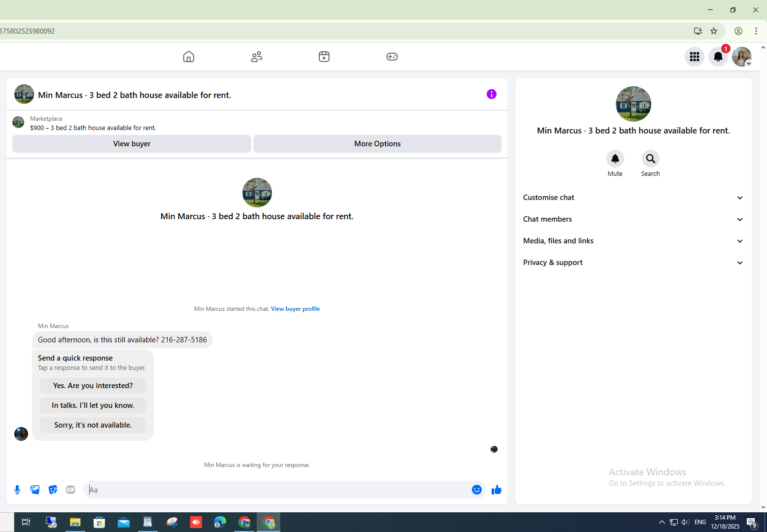Viewport: 767px width, 532px height.
Task: Send quick response 'Sorry, it's not available.'
Action: click(93, 425)
